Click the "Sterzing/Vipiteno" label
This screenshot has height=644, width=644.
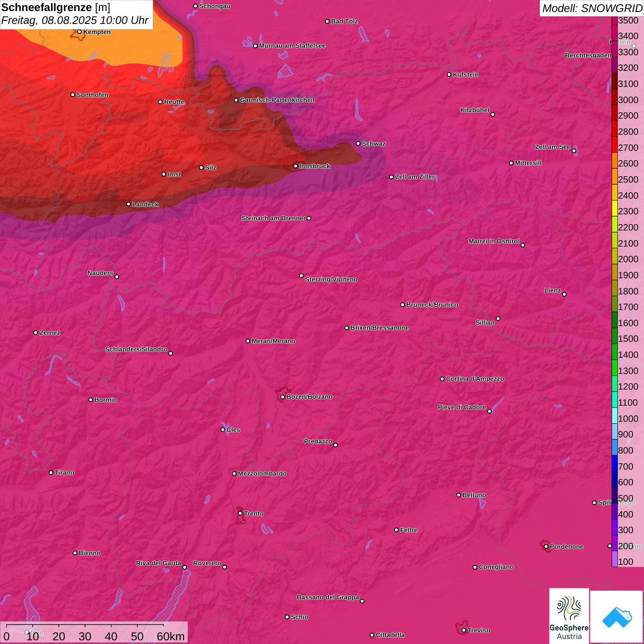click(331, 279)
